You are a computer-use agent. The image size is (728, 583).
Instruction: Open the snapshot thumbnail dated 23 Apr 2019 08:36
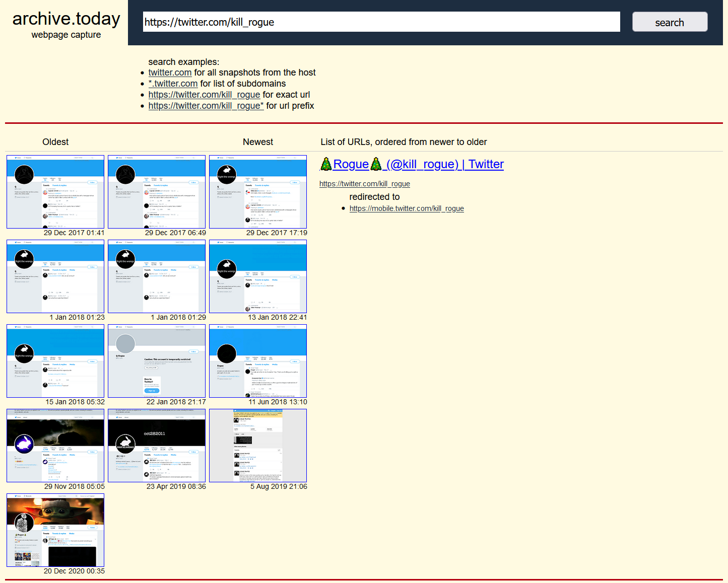[157, 446]
